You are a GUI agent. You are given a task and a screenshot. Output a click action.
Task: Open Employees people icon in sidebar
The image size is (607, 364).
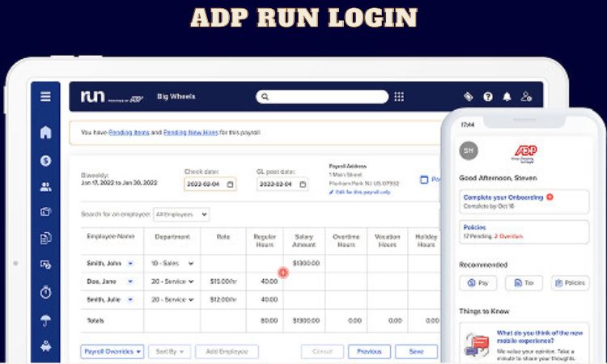click(45, 187)
